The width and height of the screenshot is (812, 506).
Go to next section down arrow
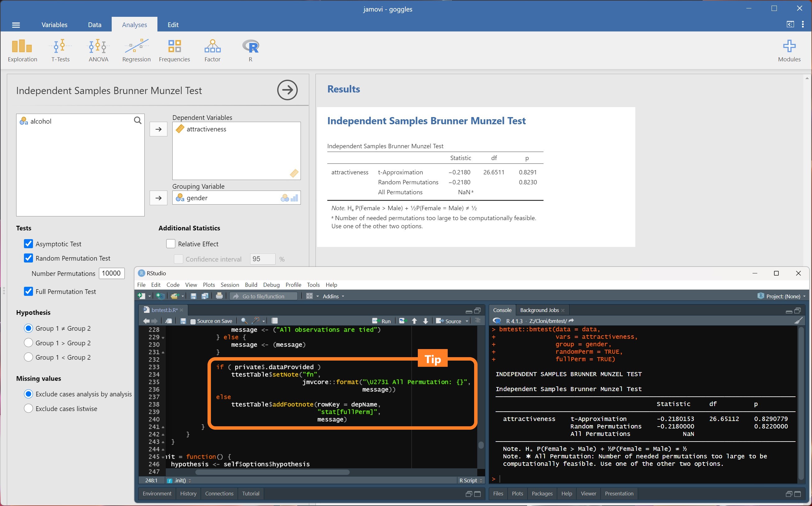425,321
